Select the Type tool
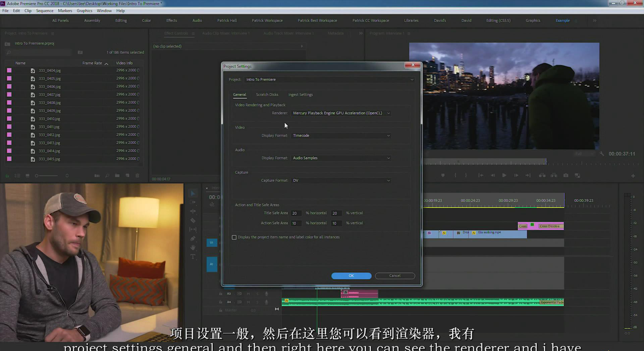The height and width of the screenshot is (351, 644). (193, 256)
